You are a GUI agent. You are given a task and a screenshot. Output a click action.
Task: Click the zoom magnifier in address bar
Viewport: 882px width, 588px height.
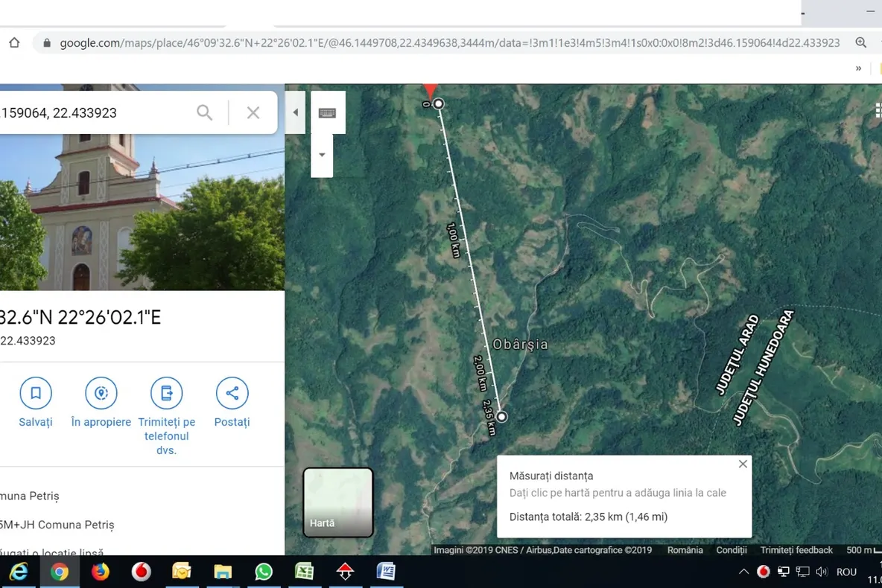click(860, 42)
